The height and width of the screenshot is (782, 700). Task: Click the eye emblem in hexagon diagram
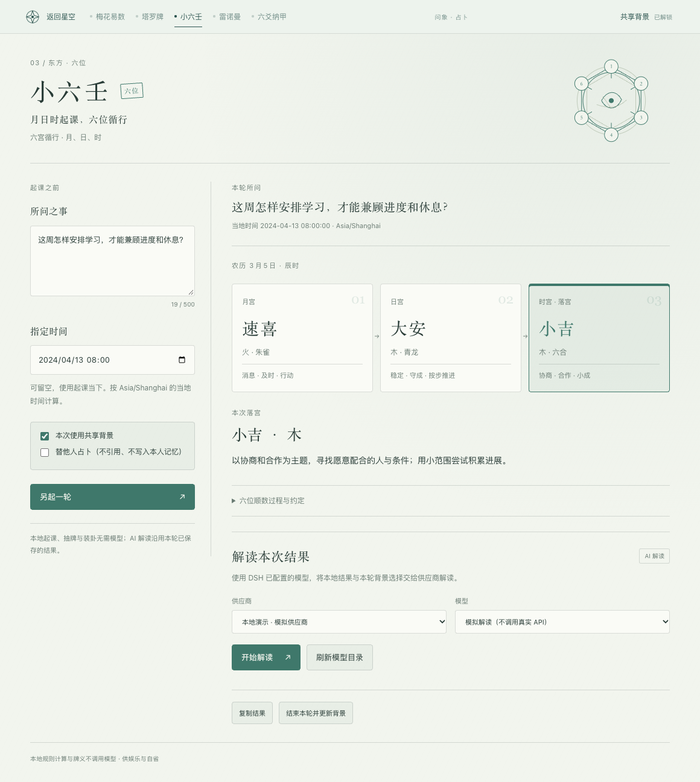611,100
